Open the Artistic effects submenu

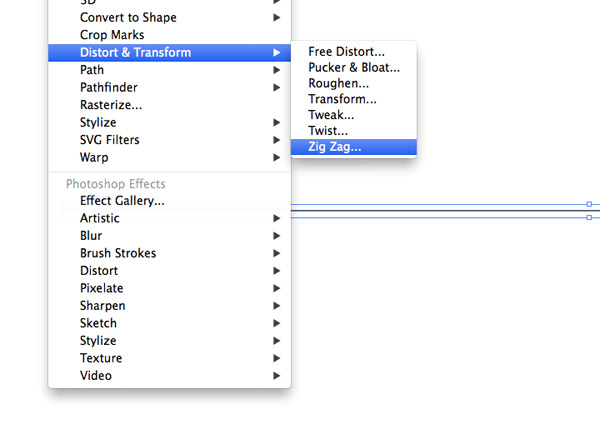coord(100,218)
